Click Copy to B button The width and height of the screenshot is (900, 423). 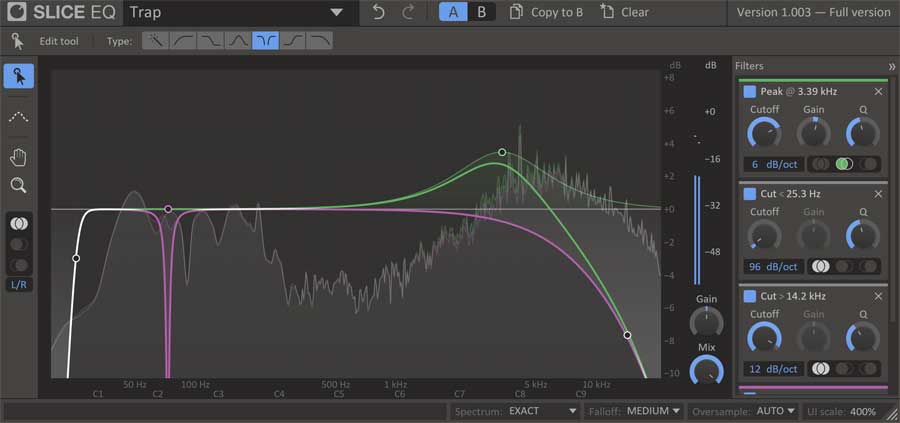tap(546, 12)
